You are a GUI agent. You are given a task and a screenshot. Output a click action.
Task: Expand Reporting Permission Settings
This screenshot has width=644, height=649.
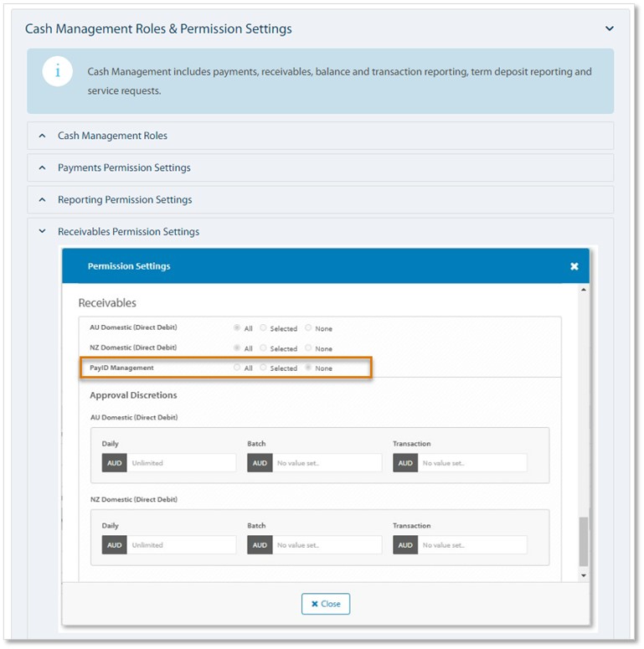[42, 199]
